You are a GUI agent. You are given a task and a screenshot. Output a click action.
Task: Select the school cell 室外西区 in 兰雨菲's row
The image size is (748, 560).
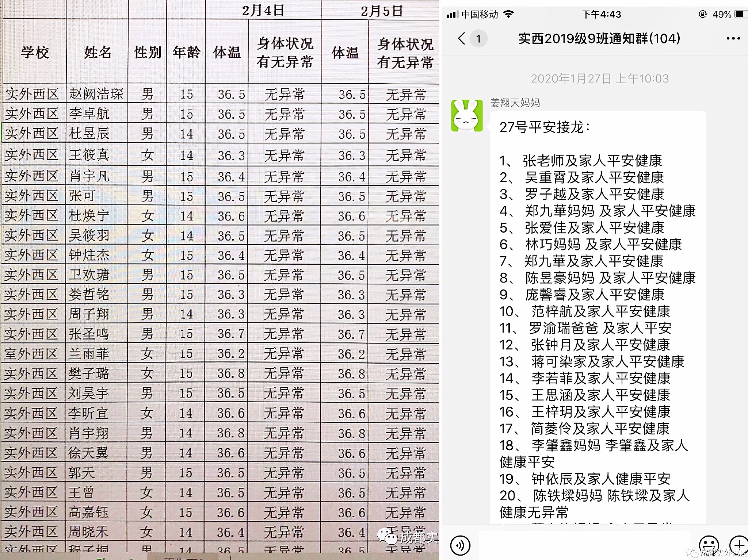[34, 353]
